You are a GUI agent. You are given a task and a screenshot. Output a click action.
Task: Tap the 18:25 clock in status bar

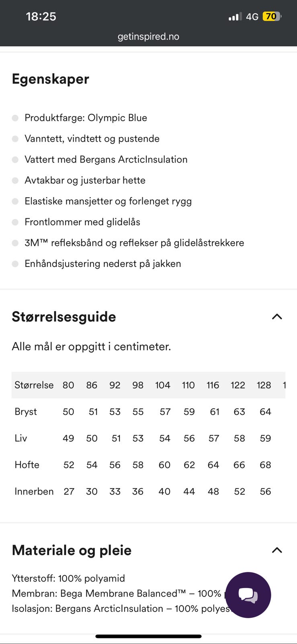coord(41,17)
